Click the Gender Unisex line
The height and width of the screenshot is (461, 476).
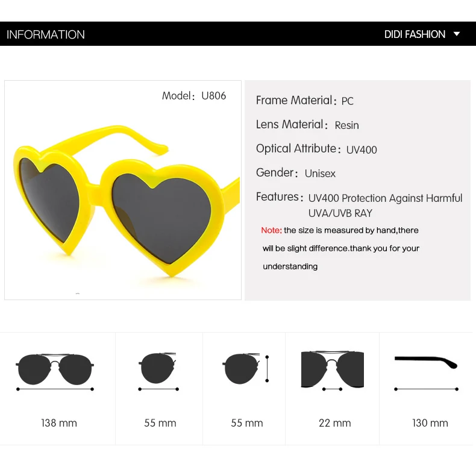click(296, 173)
